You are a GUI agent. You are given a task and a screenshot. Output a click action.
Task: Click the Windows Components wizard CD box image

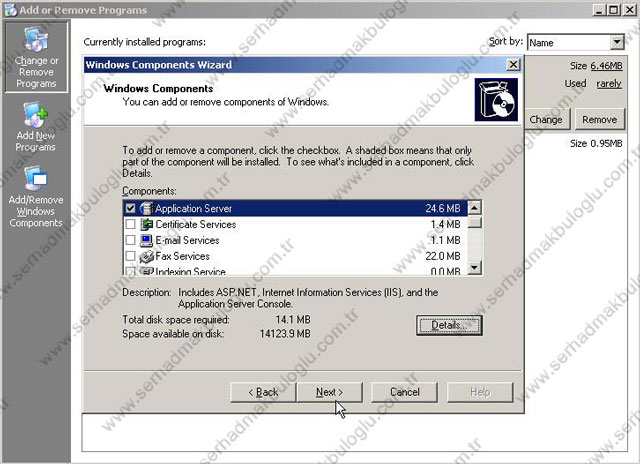point(496,100)
